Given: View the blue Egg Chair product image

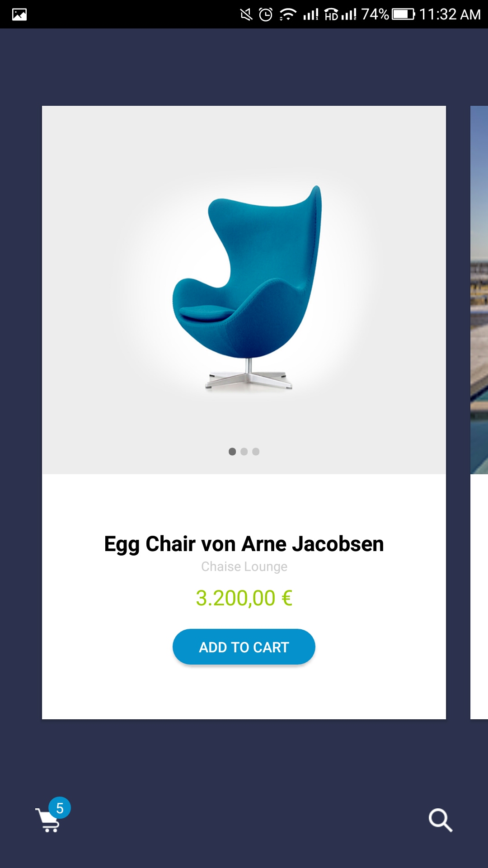Looking at the screenshot, I should [x=247, y=288].
